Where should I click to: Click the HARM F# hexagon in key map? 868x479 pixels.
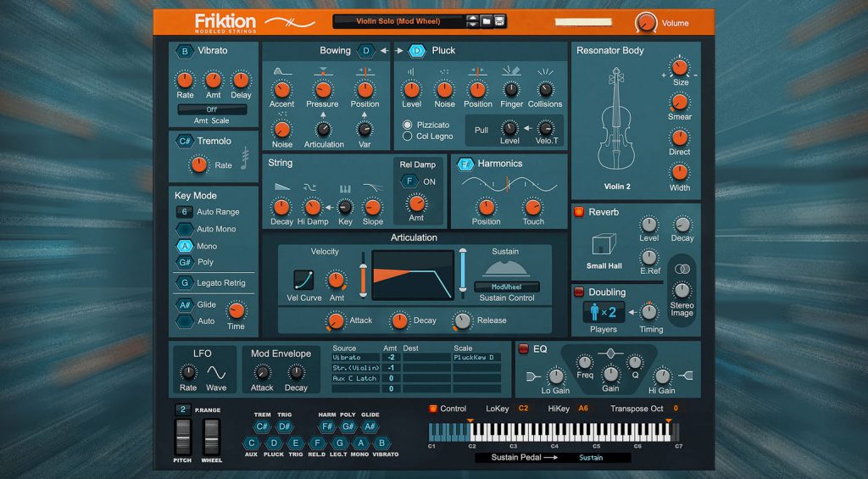[x=327, y=426]
